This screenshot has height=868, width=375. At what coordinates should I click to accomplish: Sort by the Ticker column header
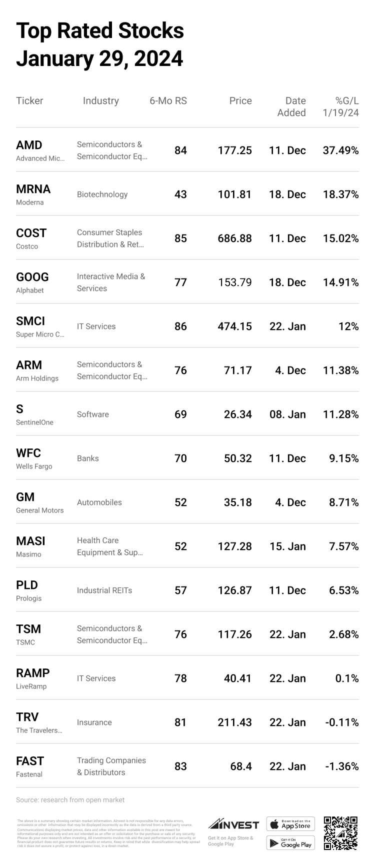(x=29, y=101)
